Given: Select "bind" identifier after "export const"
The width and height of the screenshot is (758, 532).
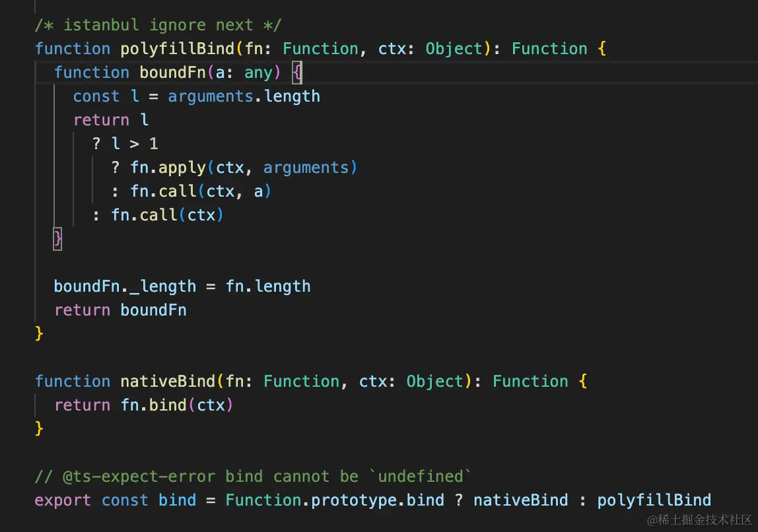Looking at the screenshot, I should pos(178,500).
